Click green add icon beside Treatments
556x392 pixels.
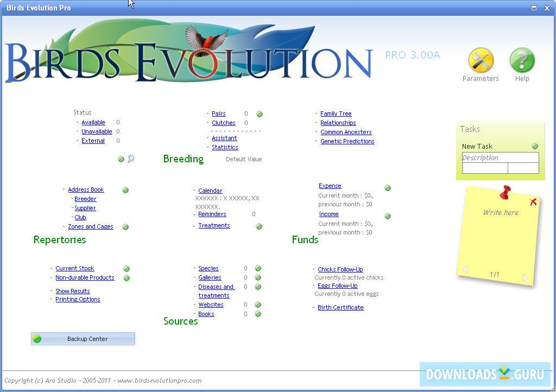tap(259, 226)
